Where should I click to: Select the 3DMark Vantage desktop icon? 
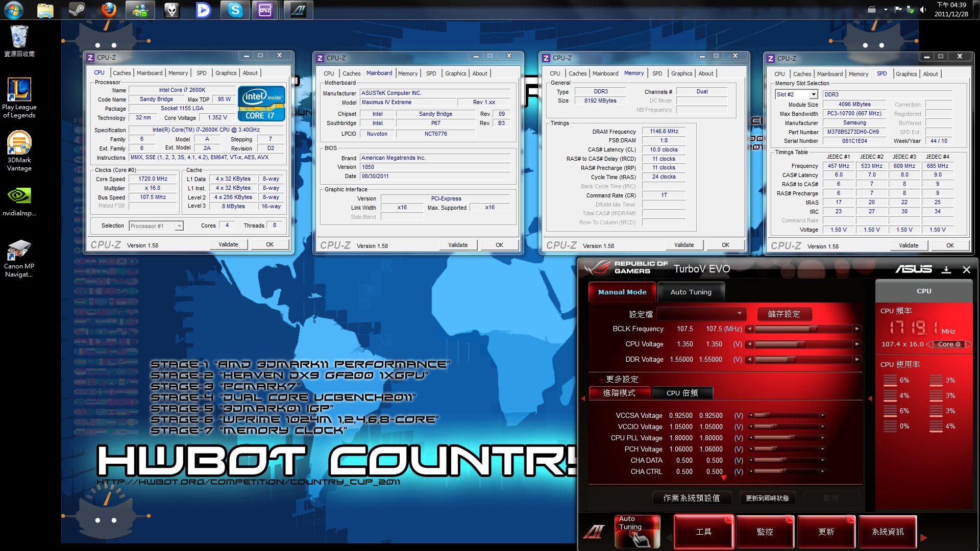coord(19,151)
